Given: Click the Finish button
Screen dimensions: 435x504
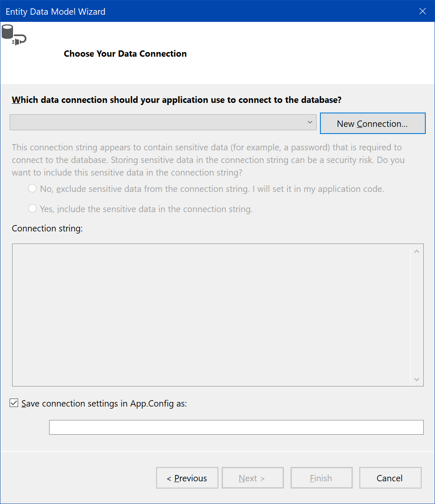Looking at the screenshot, I should 321,478.
